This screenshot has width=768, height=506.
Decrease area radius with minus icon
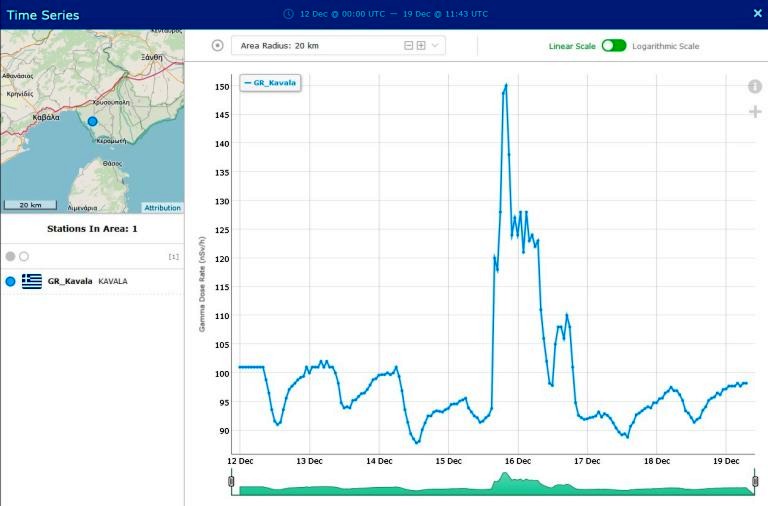point(408,46)
